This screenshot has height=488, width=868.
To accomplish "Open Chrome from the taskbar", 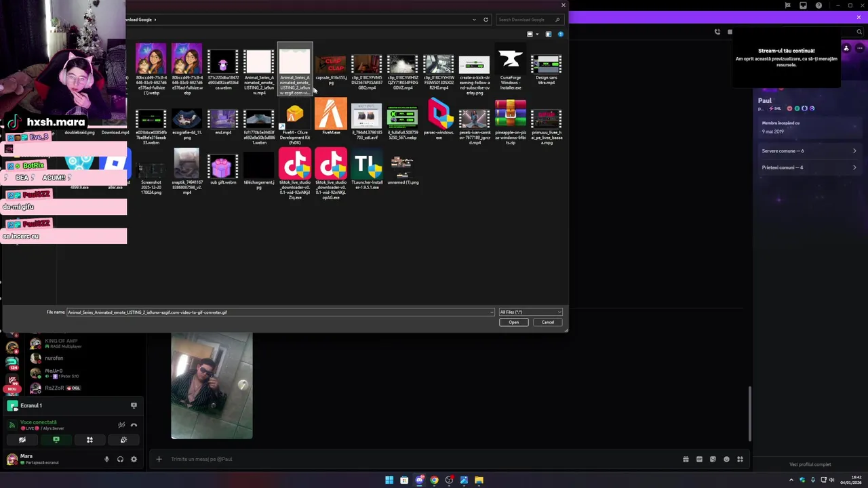I will pos(434,480).
